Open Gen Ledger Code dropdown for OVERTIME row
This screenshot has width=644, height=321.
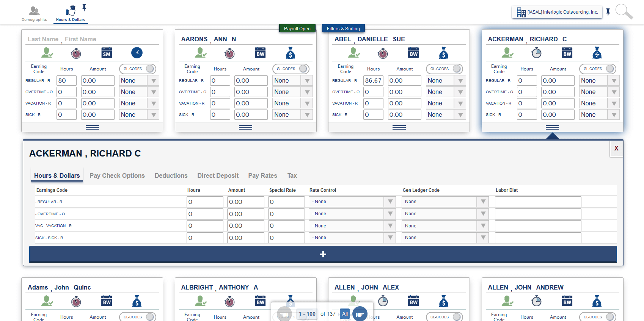(x=445, y=214)
